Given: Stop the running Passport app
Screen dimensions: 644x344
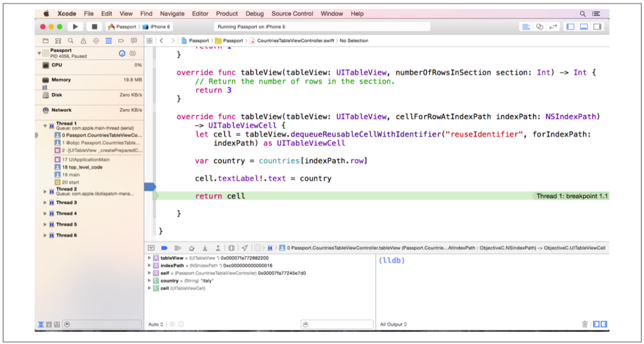Looking at the screenshot, I should pyautogui.click(x=94, y=26).
